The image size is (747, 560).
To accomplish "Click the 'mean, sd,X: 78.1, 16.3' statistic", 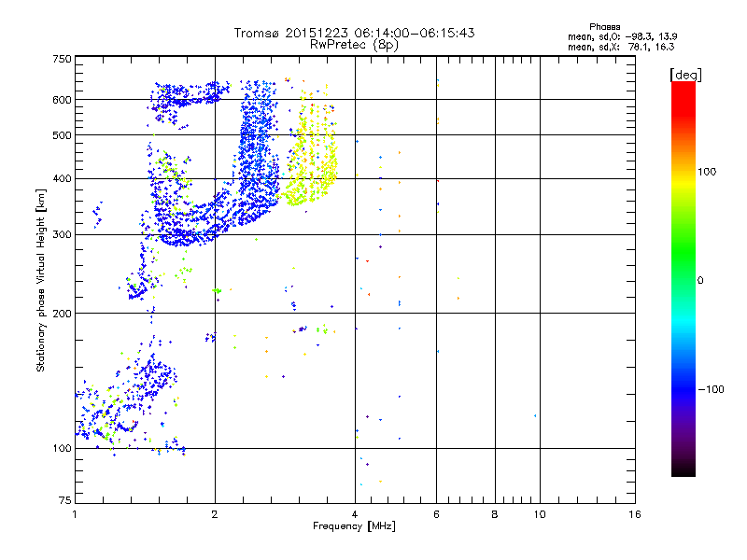I will click(621, 47).
